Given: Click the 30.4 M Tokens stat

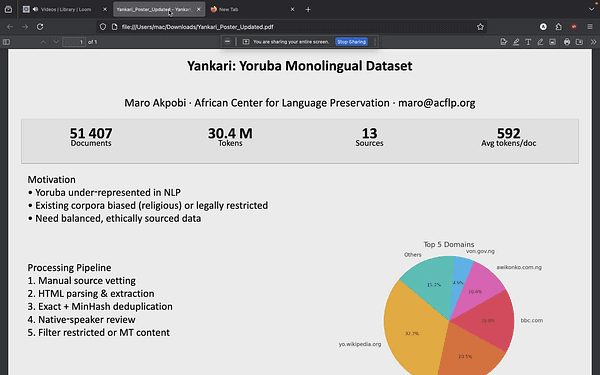Looking at the screenshot, I should point(230,137).
